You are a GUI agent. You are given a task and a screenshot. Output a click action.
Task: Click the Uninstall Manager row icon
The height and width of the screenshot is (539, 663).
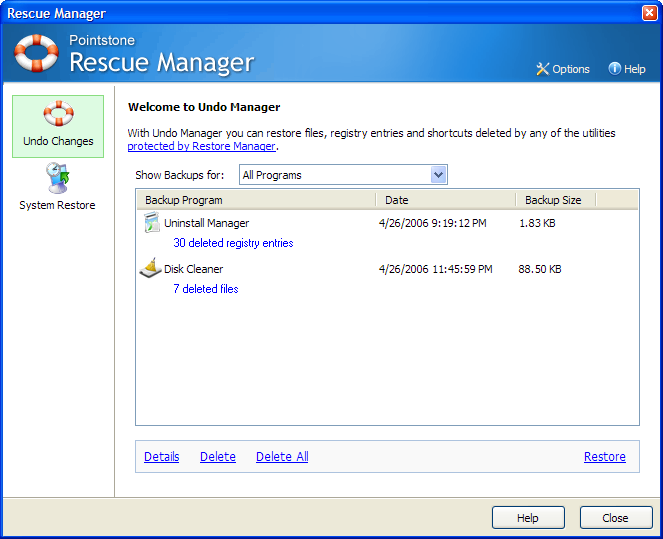click(151, 222)
